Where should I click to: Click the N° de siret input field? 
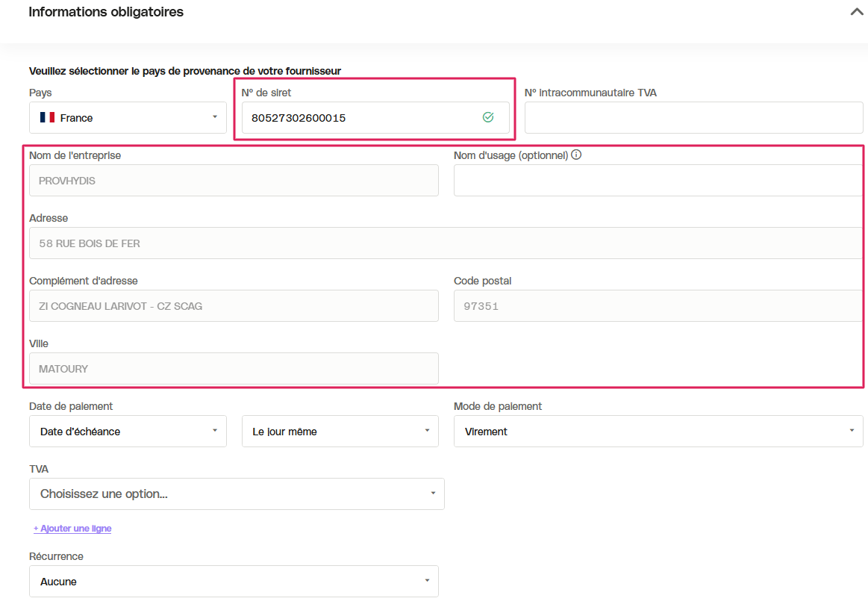coord(375,117)
